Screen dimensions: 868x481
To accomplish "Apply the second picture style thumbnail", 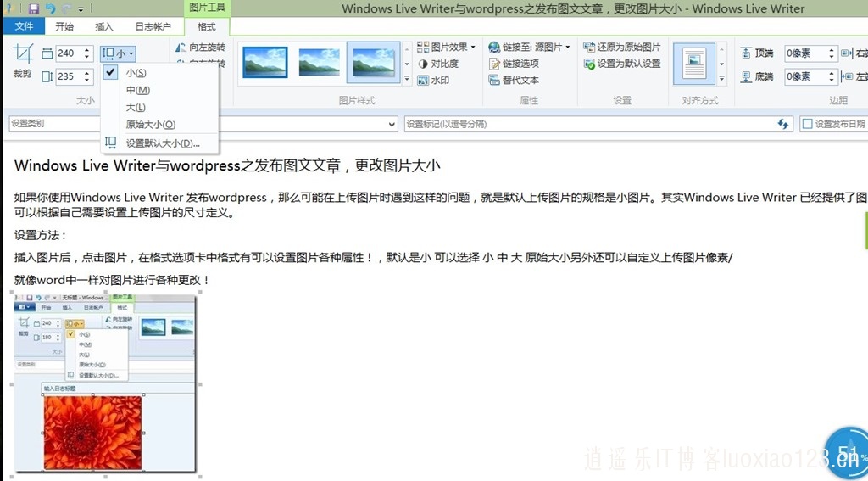I will [x=320, y=62].
